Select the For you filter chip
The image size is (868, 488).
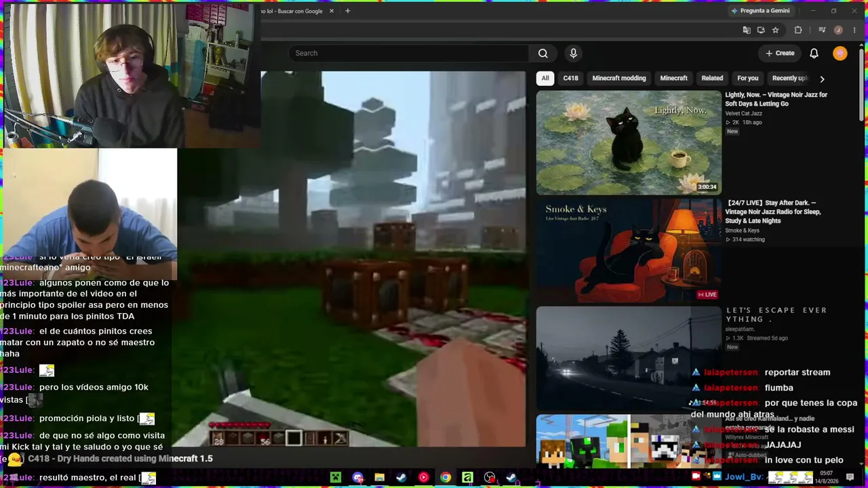tap(748, 78)
